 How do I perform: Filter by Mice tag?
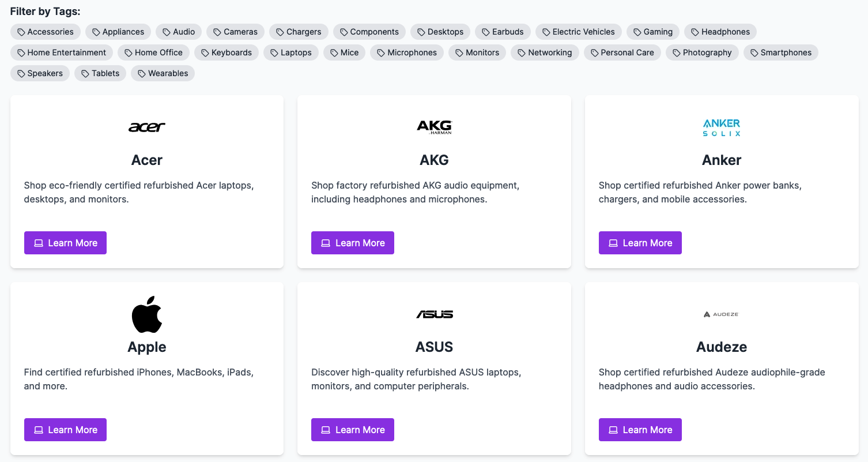(x=344, y=52)
